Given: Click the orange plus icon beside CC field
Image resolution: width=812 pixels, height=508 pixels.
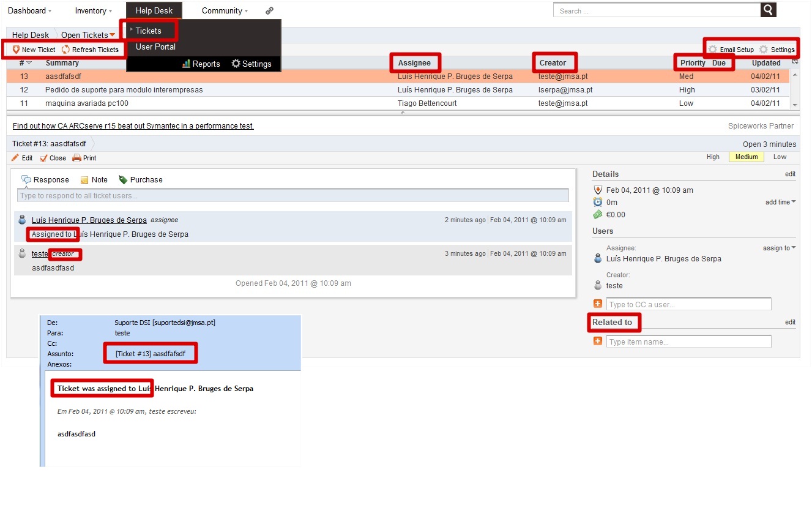Looking at the screenshot, I should (597, 303).
